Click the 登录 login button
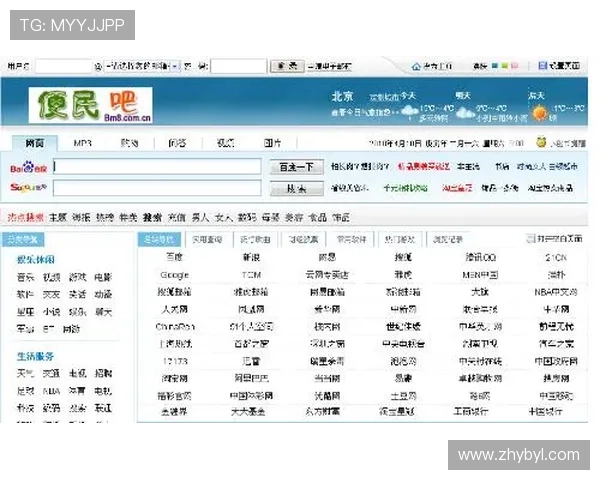 point(287,66)
